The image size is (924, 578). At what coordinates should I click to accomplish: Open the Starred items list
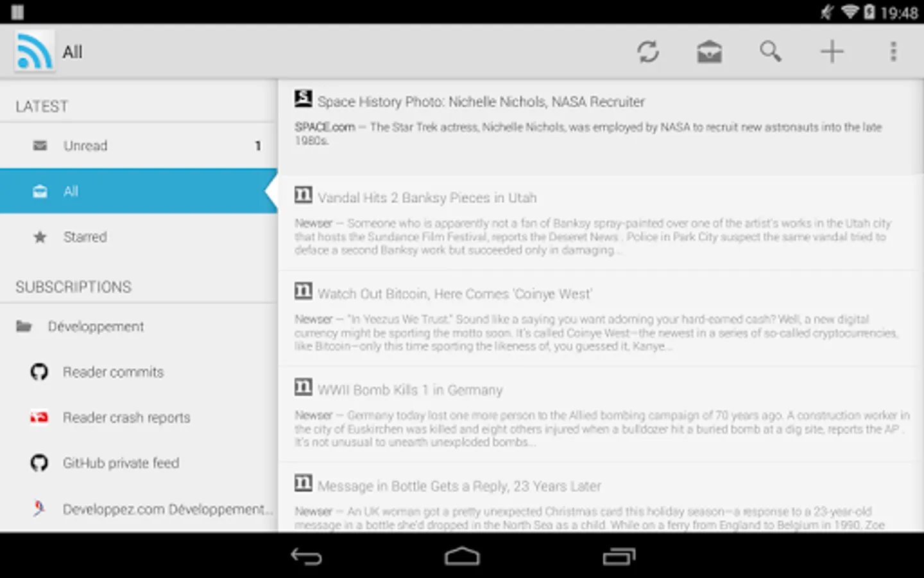tap(139, 237)
